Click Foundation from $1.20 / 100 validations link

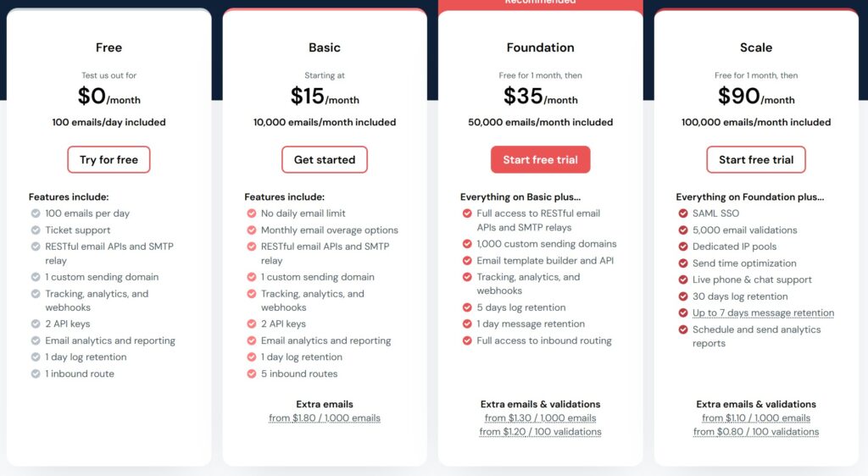point(540,432)
